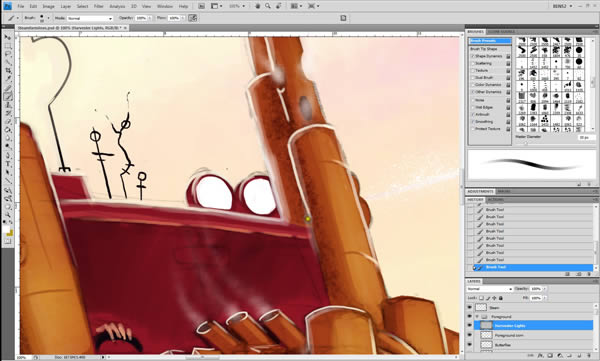Image resolution: width=600 pixels, height=361 pixels.
Task: Toggle airbrush mode in options bar
Action: coord(193,18)
